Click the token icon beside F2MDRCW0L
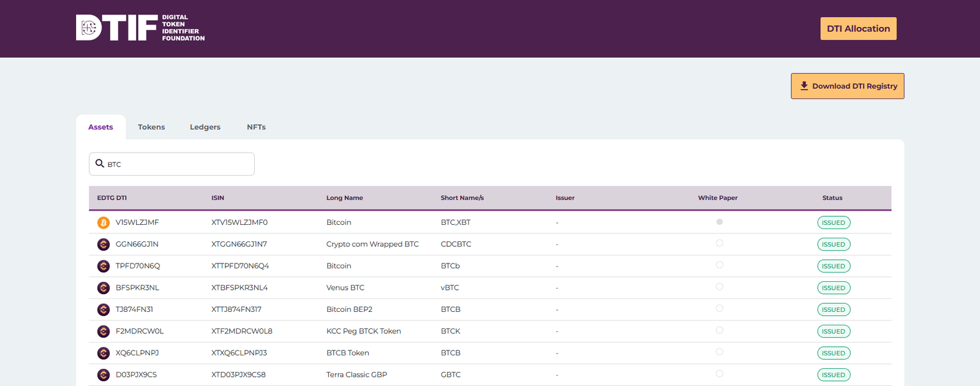This screenshot has height=386, width=980. (104, 331)
